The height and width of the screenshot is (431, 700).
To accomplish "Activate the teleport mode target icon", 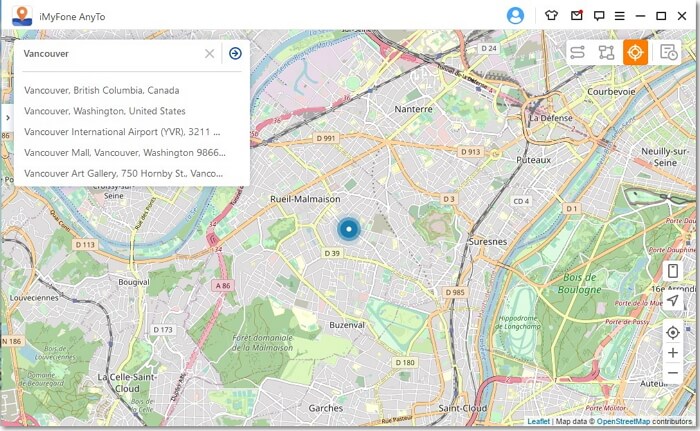I will tap(635, 53).
